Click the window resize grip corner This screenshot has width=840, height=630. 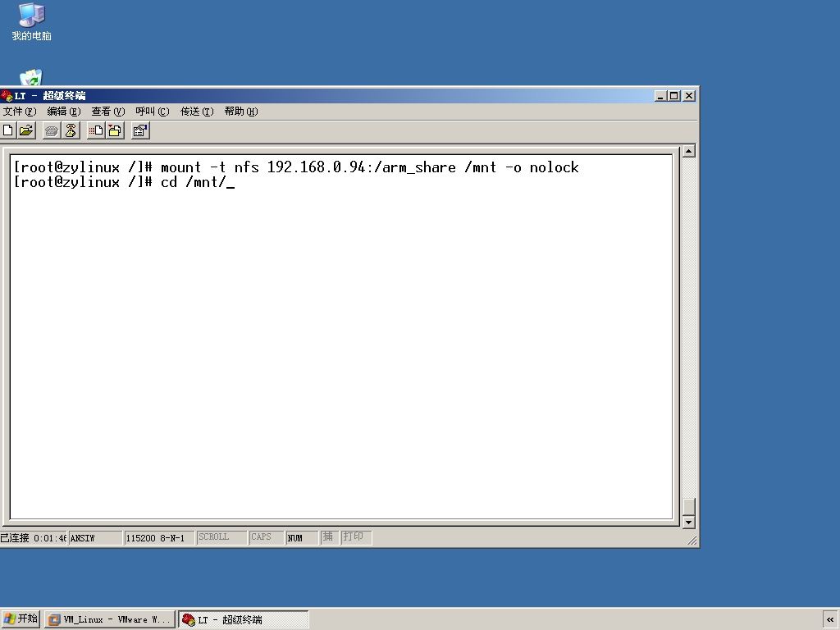coord(692,541)
